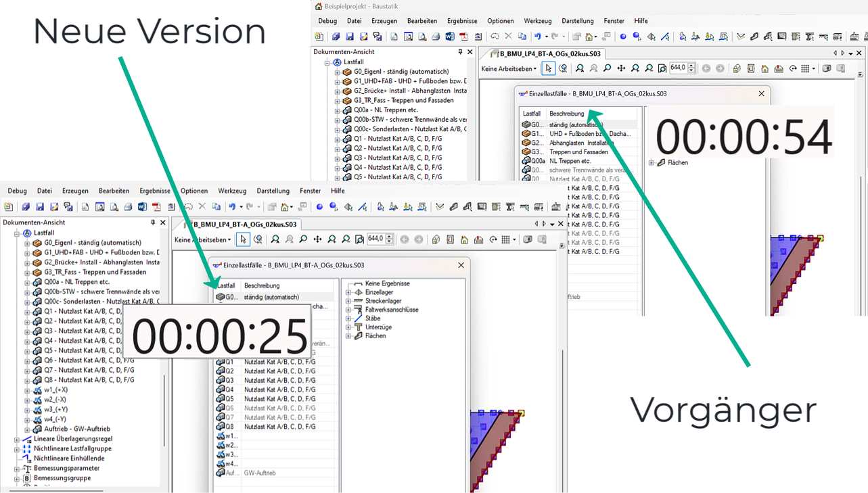Viewport: 868px width, 493px height.
Task: Open the Keine Arbeitsebene dropdown in the Vorgänger window
Action: [x=509, y=68]
